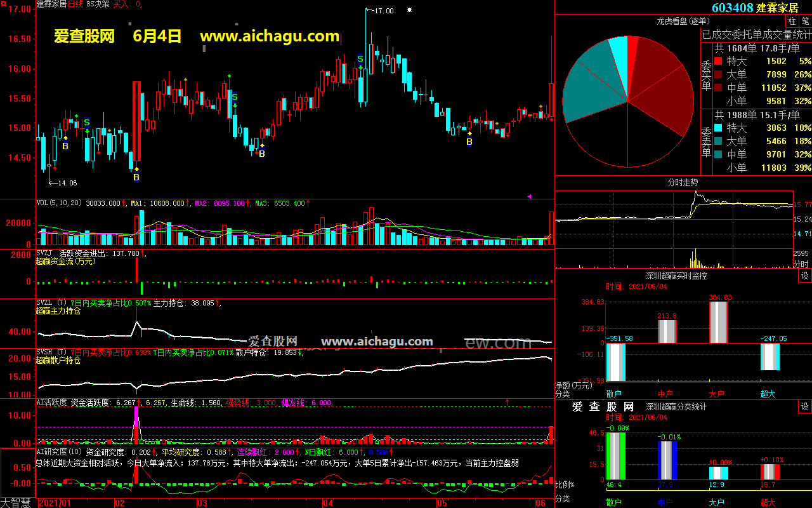Click the -351.58 散户 net amount bar
The image size is (812, 508).
click(616, 362)
